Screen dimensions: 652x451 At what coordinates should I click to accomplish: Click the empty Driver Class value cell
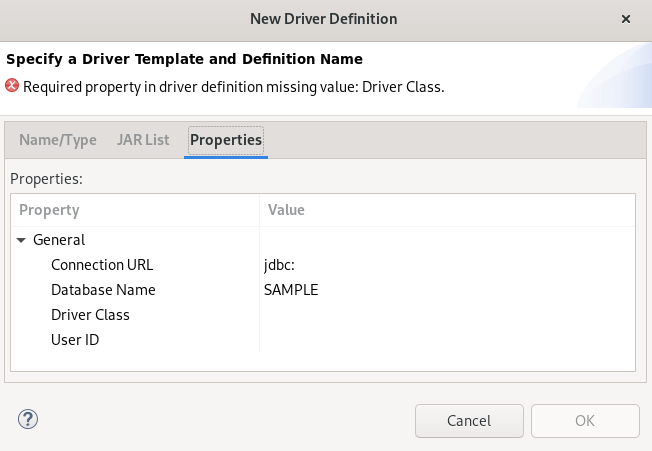click(x=445, y=315)
